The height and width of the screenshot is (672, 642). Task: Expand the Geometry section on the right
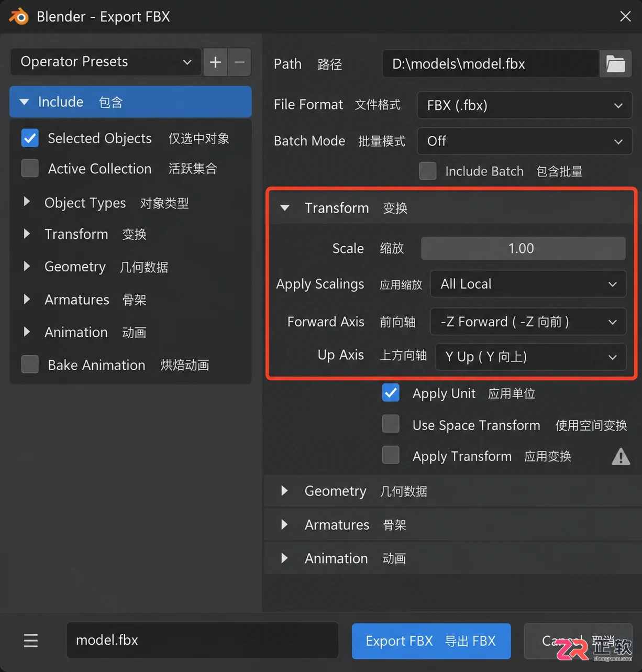452,491
